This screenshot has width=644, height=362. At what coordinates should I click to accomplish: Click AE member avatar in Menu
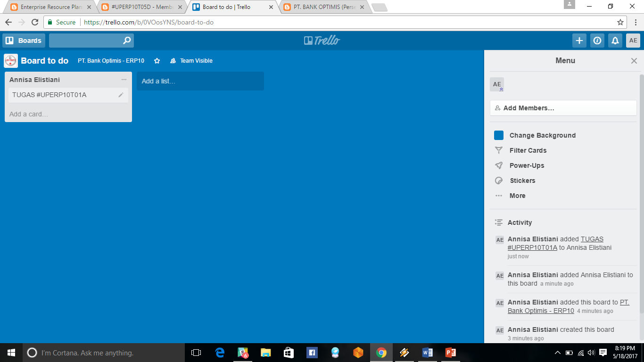[497, 84]
